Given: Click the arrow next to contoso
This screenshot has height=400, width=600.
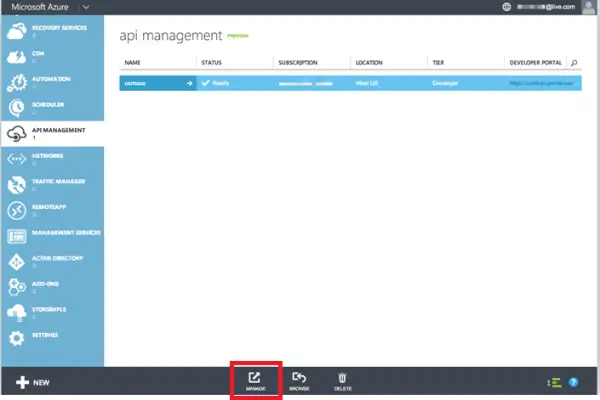Looking at the screenshot, I should click(189, 83).
